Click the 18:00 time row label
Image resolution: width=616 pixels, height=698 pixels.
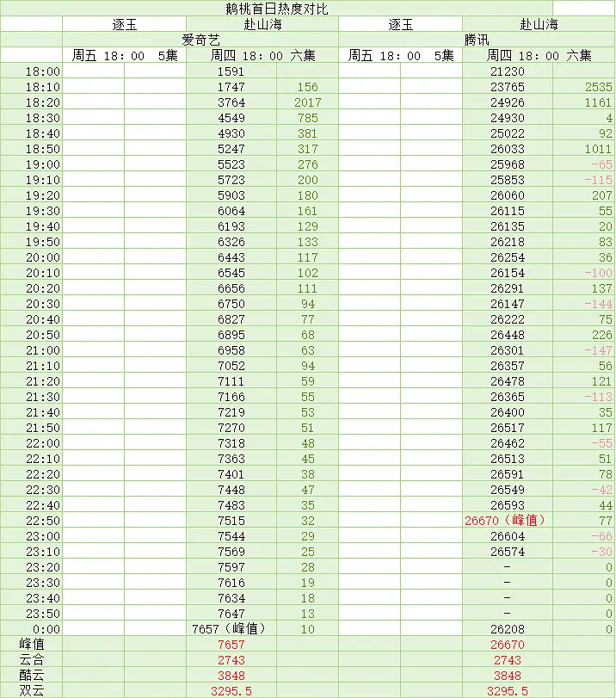[x=43, y=71]
